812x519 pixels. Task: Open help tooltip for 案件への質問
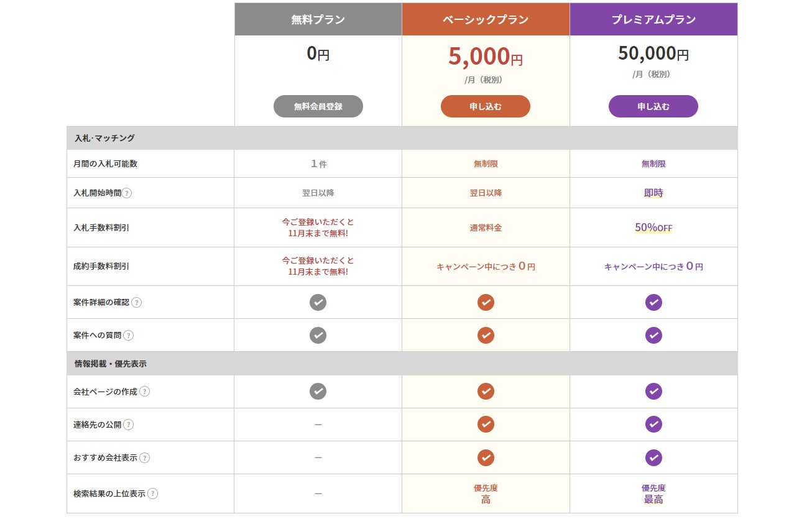coord(128,336)
